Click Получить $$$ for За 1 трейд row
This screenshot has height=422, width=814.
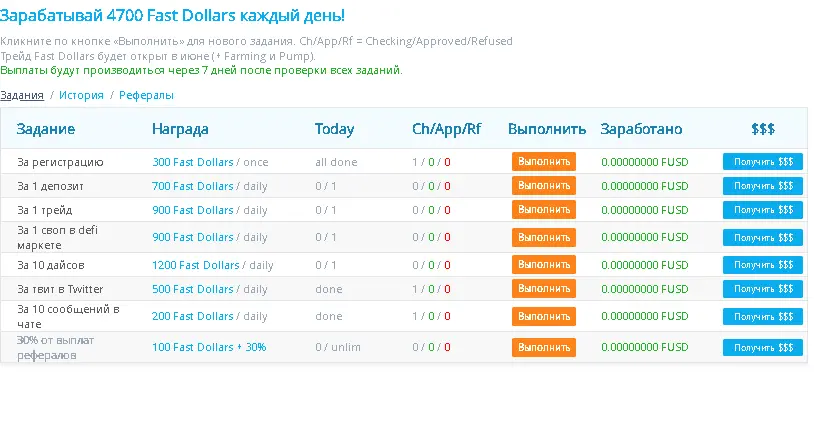coord(763,210)
